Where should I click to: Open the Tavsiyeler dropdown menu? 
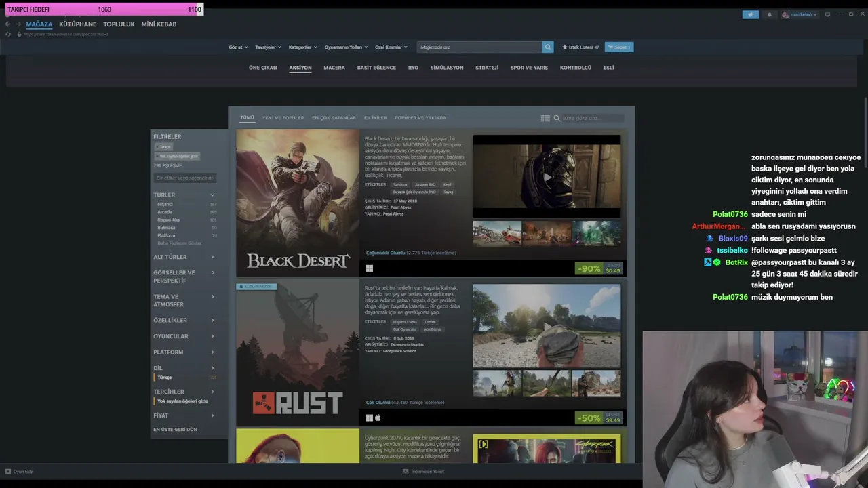(x=268, y=47)
